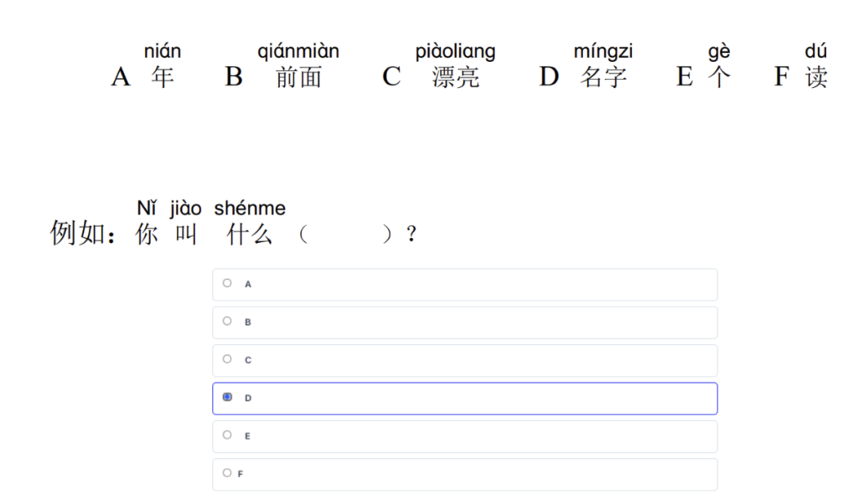858x504 pixels.
Task: Click the pinyin label qiánmiàn
Action: point(298,52)
